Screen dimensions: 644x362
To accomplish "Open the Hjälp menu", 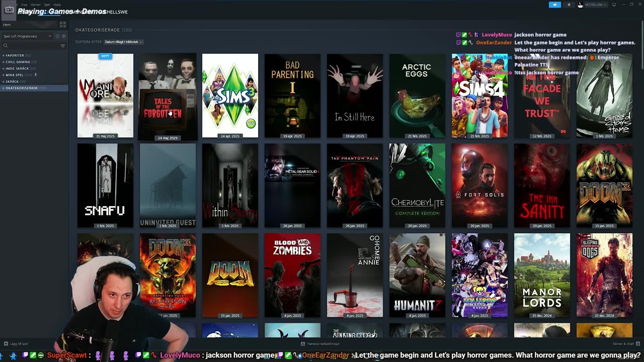I will point(57,5).
